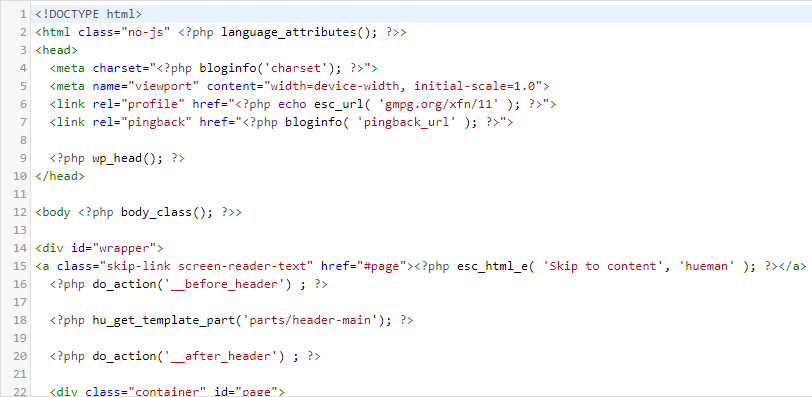Click the closing </head> tag
812x397 pixels.
point(60,176)
